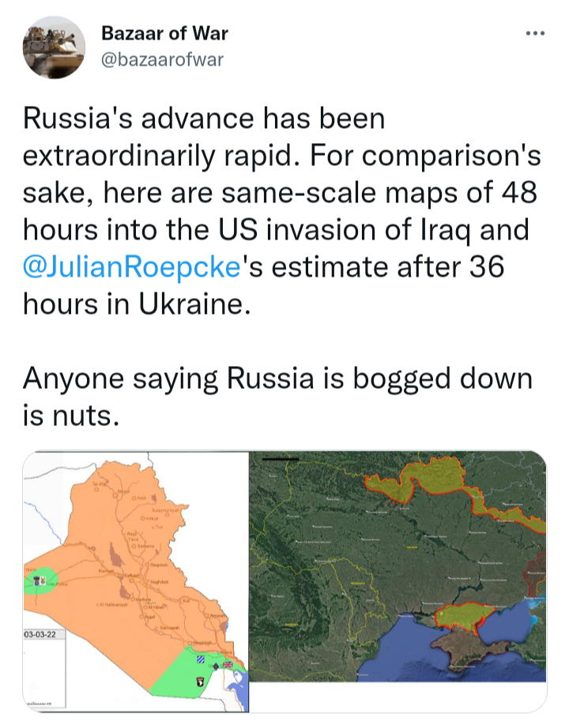The image size is (569, 728).
Task: Click the dark diamond unit marker in southern Iraq
Action: tap(217, 666)
